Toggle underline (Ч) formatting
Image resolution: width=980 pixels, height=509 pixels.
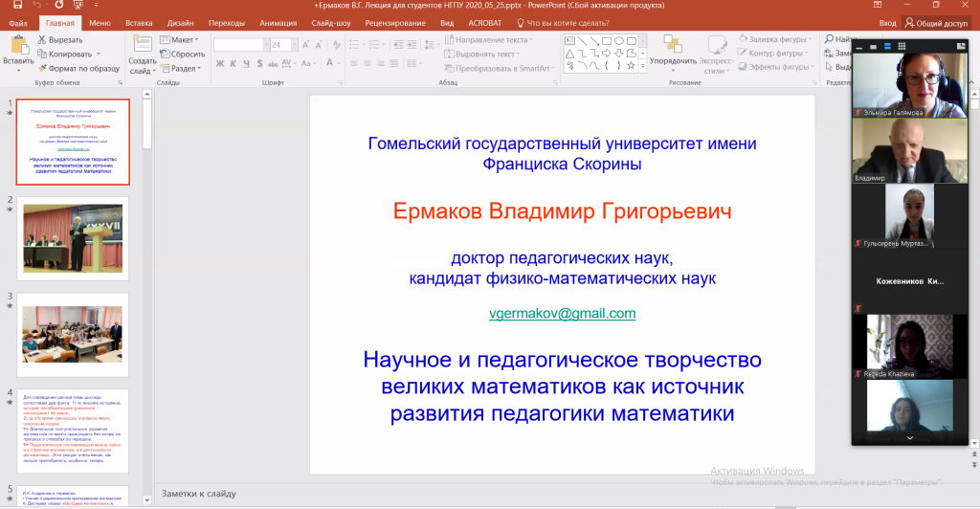click(x=246, y=64)
